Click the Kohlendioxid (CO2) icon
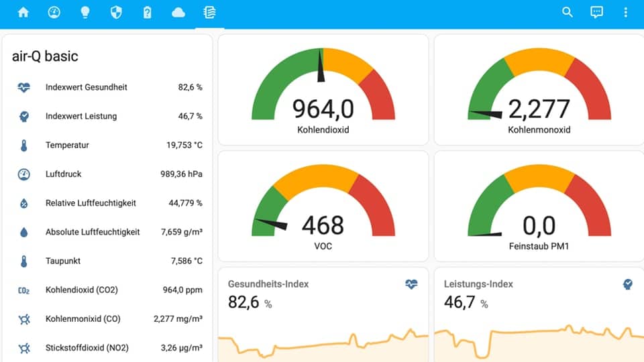The height and width of the screenshot is (362, 644). click(x=24, y=290)
